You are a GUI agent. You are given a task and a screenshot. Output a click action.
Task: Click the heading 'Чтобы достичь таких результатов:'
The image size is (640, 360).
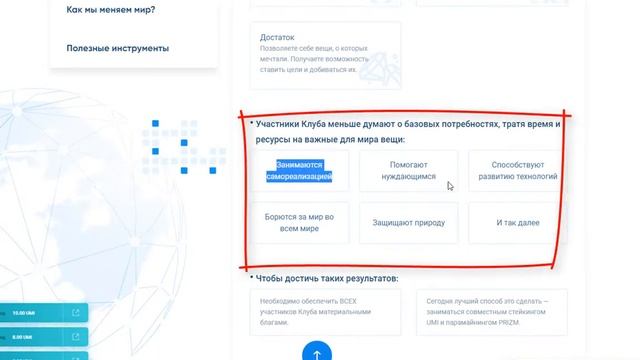(327, 279)
